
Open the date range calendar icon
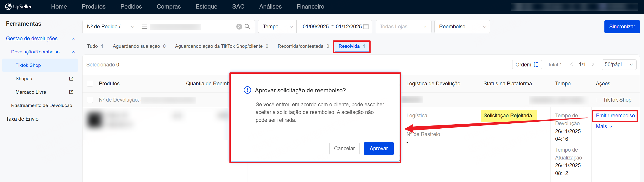366,27
